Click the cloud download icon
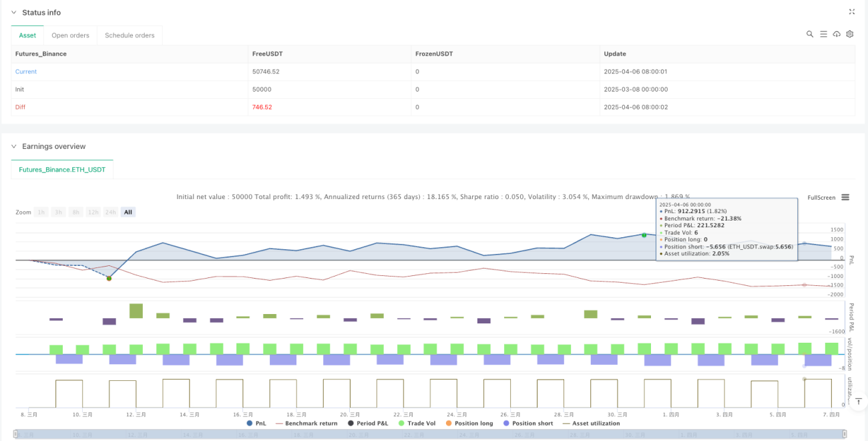Viewport: 868px width, 441px height. click(837, 34)
